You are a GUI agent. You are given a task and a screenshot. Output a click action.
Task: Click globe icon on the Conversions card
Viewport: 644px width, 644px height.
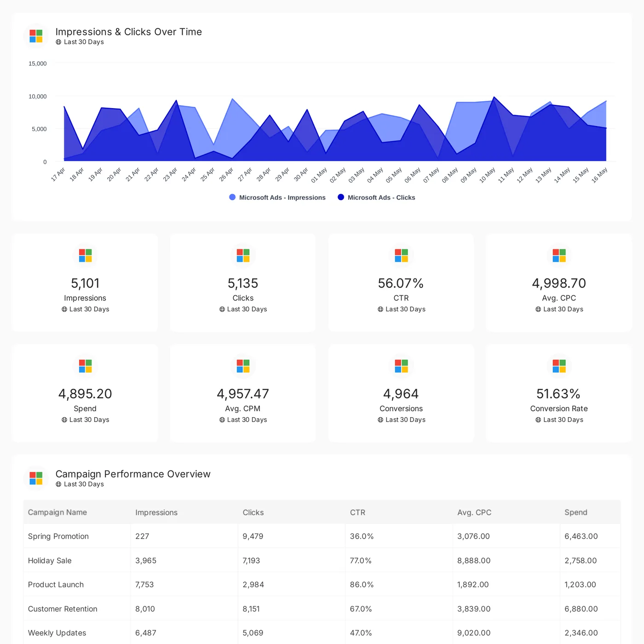tap(380, 420)
